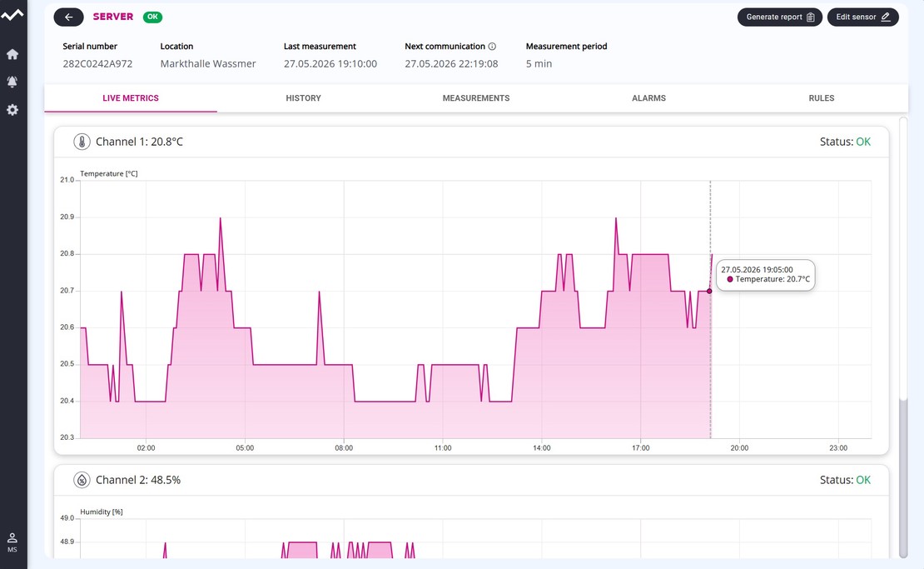924x569 pixels.
Task: Click the back arrow button
Action: pyautogui.click(x=68, y=17)
